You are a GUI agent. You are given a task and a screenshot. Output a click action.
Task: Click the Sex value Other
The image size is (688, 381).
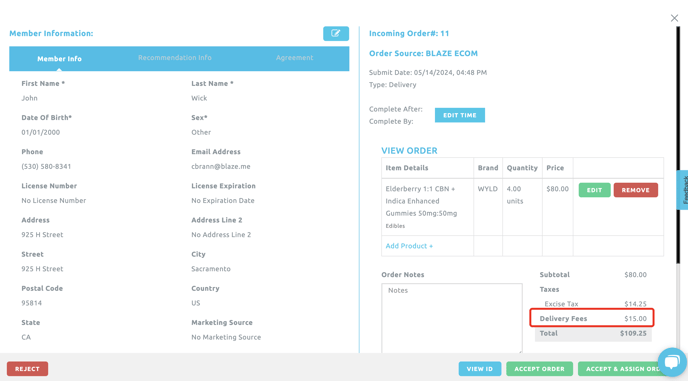coord(201,132)
